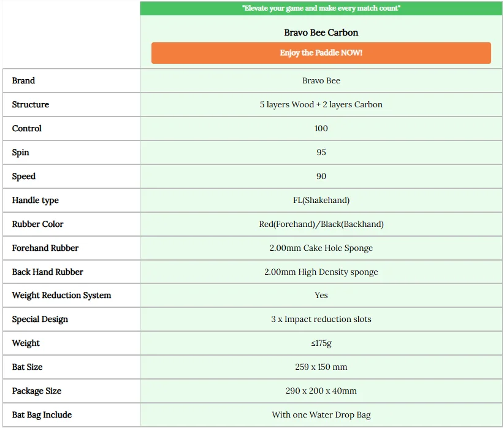504x428 pixels.
Task: Select the 'Weight' row label
Action: (x=26, y=343)
